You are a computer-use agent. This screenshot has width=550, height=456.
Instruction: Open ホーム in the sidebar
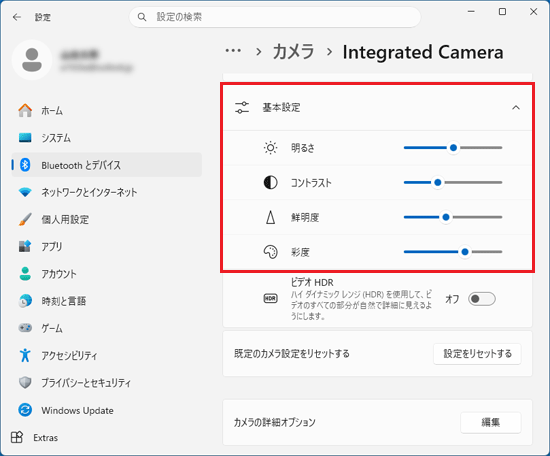coord(107,110)
